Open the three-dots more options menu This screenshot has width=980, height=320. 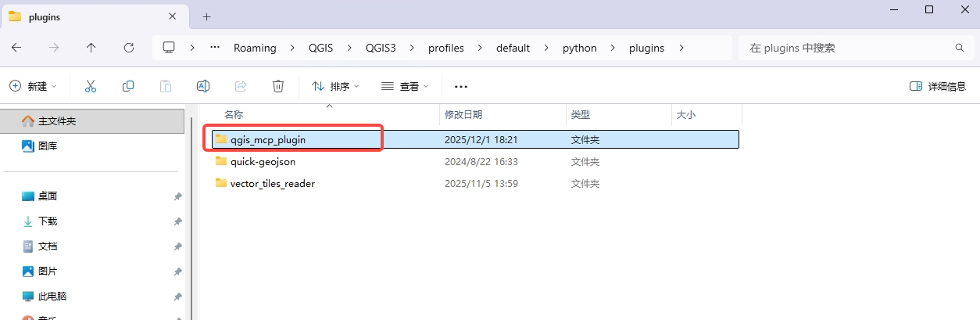click(461, 86)
